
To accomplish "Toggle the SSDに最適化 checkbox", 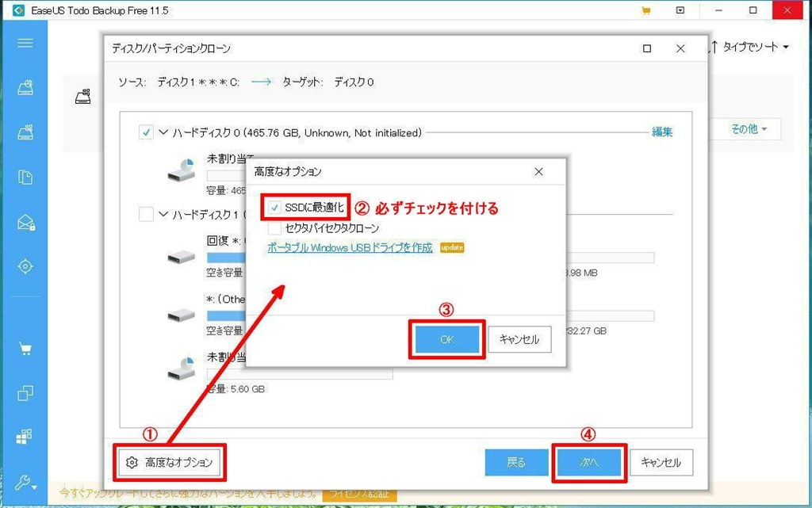I will (x=274, y=208).
